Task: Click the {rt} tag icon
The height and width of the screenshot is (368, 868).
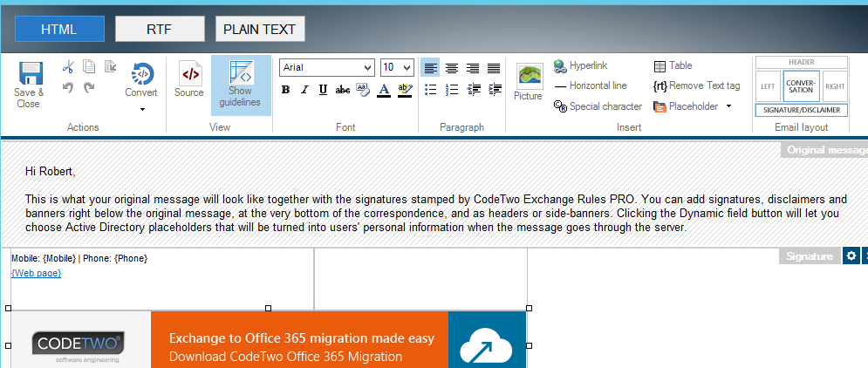Action: 660,85
